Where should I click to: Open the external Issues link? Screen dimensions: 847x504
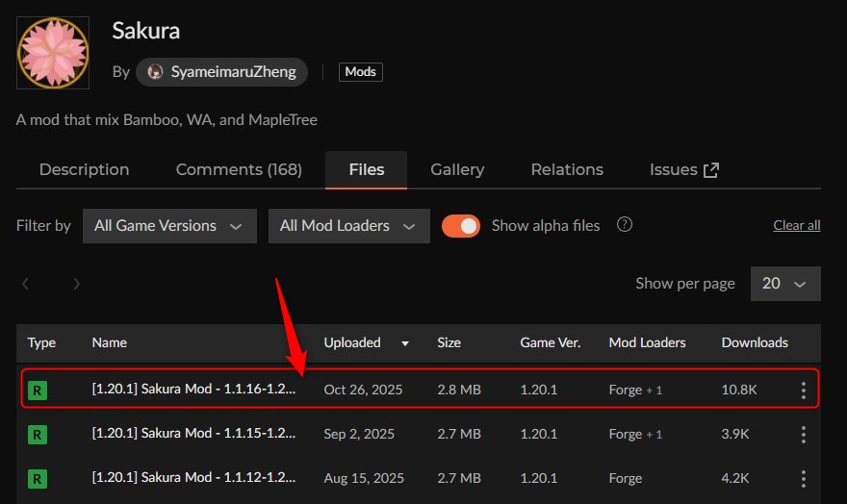684,169
